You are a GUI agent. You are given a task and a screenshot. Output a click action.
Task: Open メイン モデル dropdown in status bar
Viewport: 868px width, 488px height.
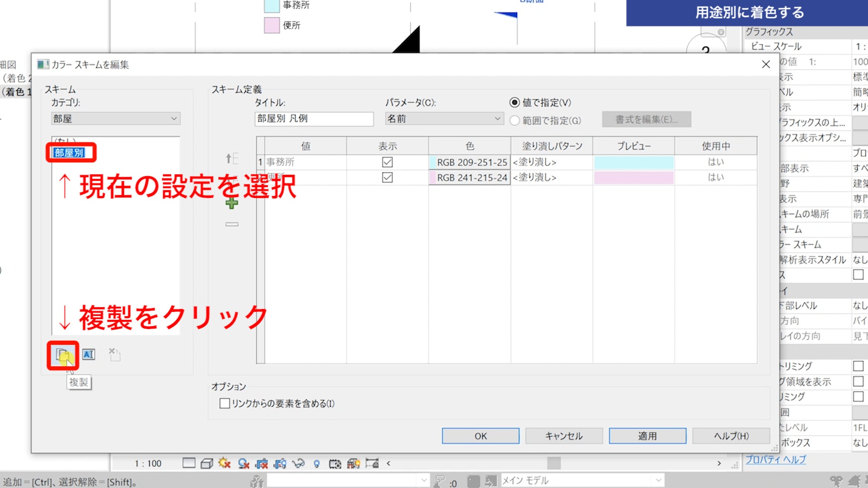pos(582,480)
